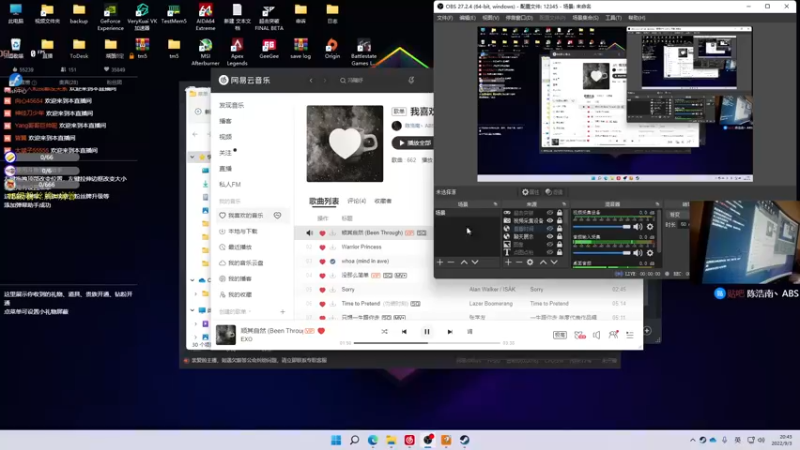Adjust second mixer channel volume slider
The width and height of the screenshot is (800, 450).
(x=602, y=253)
